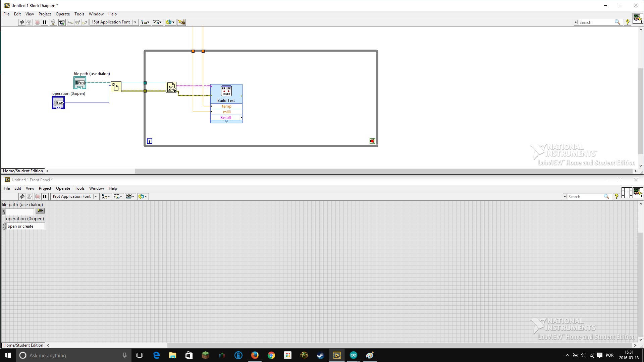Select the Help menu in block diagram

tap(112, 14)
